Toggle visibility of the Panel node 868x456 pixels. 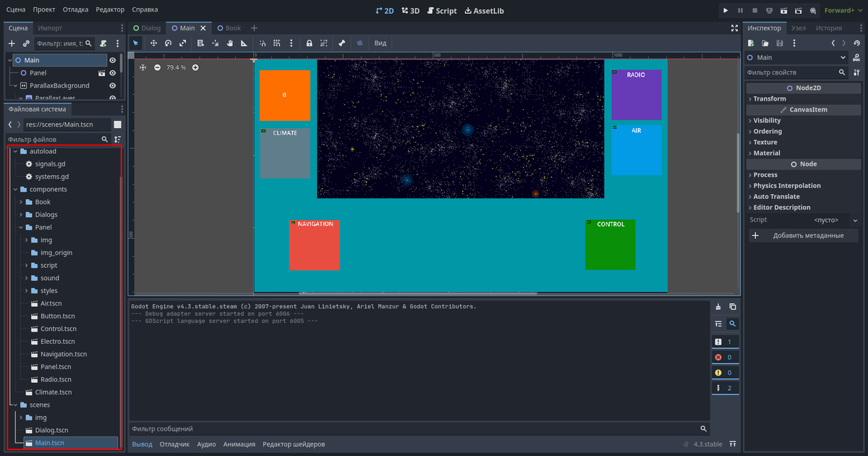point(113,73)
